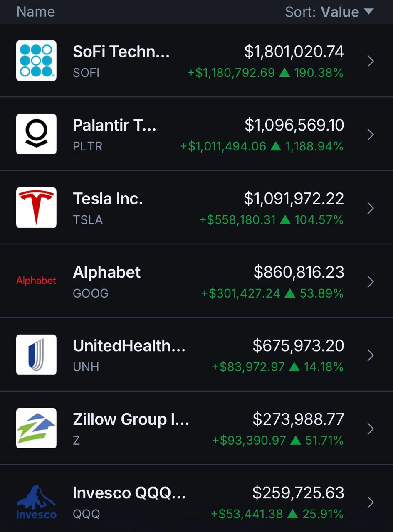The image size is (393, 532).
Task: Tap the UnitedHealth logo icon
Action: click(36, 355)
